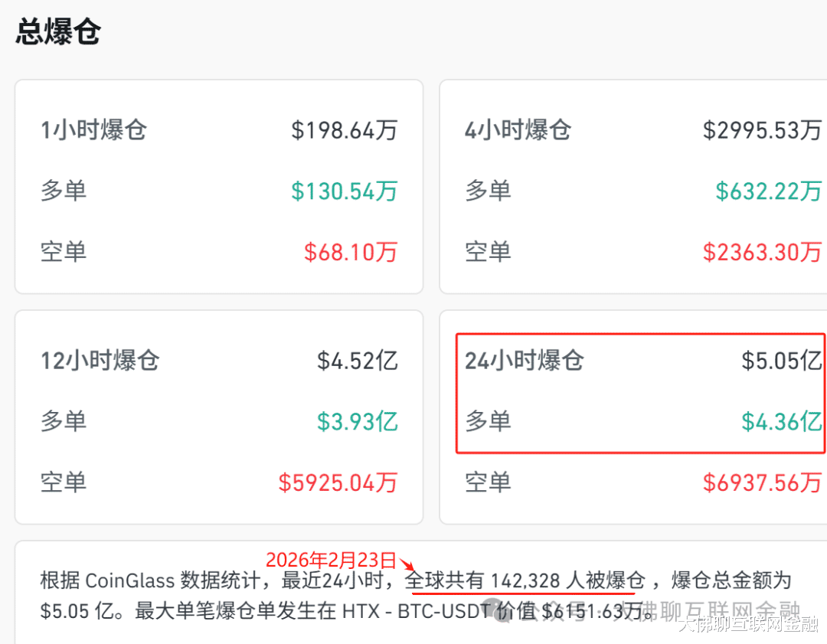Image resolution: width=827 pixels, height=644 pixels.
Task: Click the 12-hour total $4.52亿
Action: click(x=358, y=360)
